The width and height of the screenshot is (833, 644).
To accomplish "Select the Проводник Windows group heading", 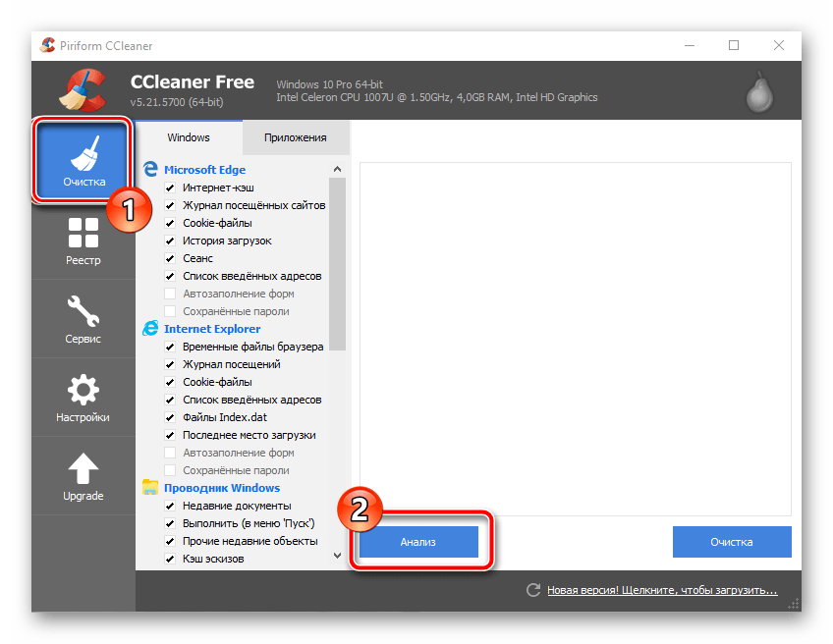I will (222, 488).
